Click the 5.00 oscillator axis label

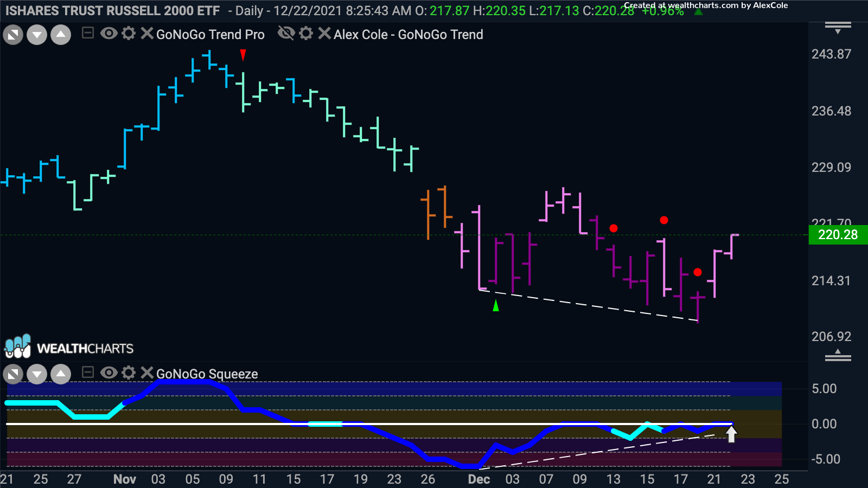(824, 389)
